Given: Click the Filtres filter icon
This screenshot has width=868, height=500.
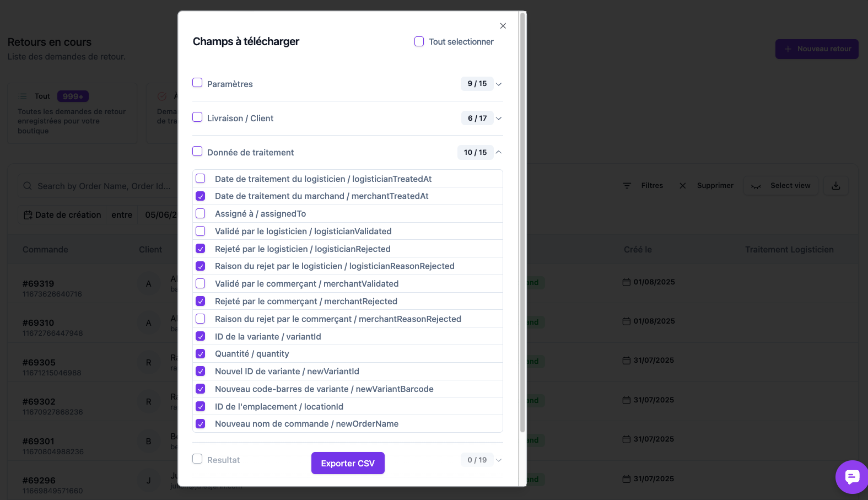Looking at the screenshot, I should pyautogui.click(x=627, y=186).
